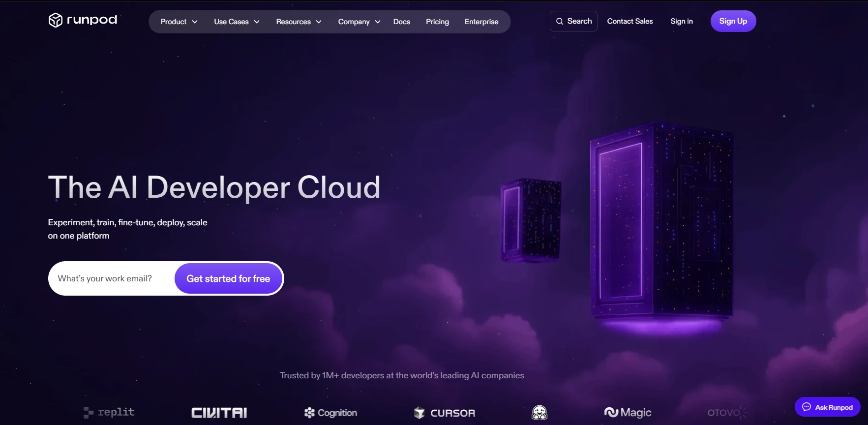Click the Runpod cube logo icon

pyautogui.click(x=55, y=20)
